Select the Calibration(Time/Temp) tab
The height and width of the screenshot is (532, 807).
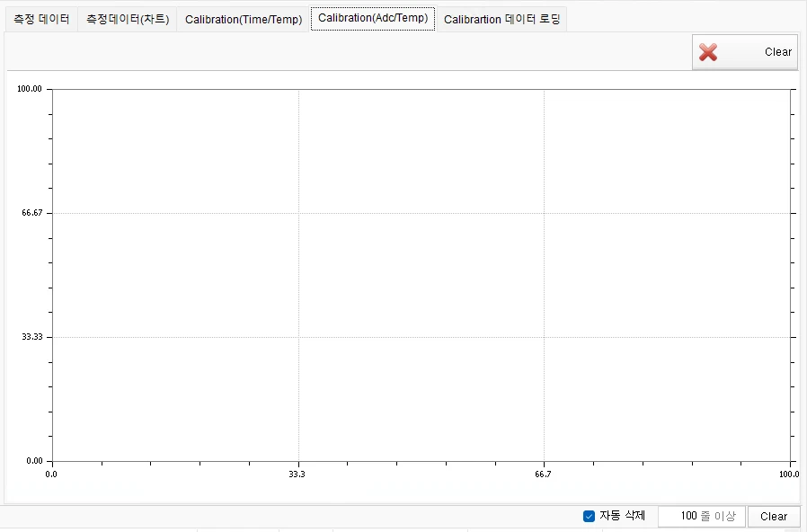tap(244, 19)
